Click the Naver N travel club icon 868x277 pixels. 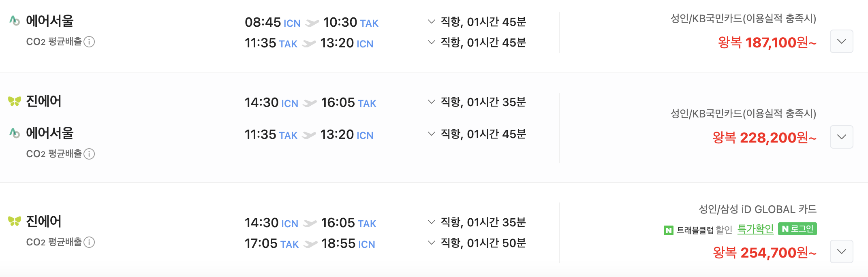[669, 230]
